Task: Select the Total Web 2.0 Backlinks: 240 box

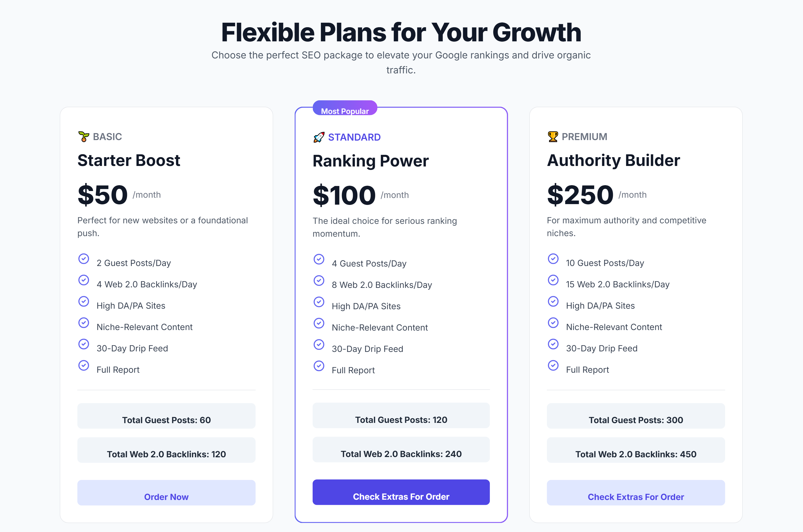Action: pos(401,450)
